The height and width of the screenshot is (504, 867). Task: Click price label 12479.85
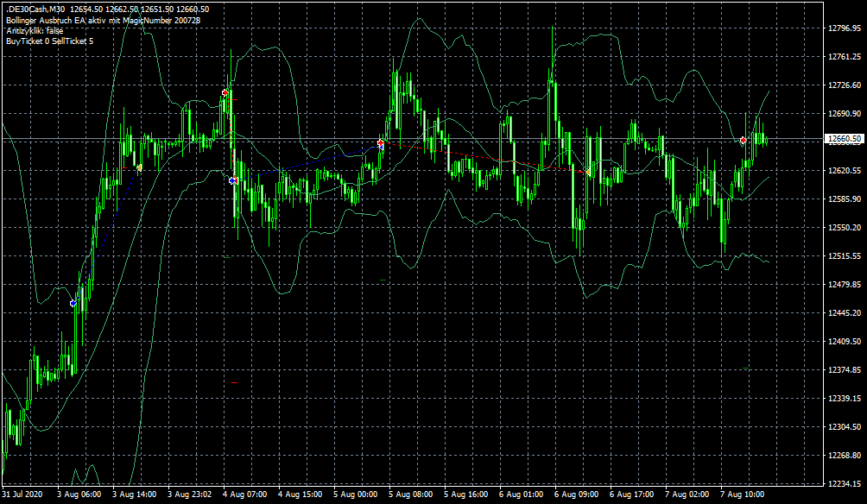(845, 285)
